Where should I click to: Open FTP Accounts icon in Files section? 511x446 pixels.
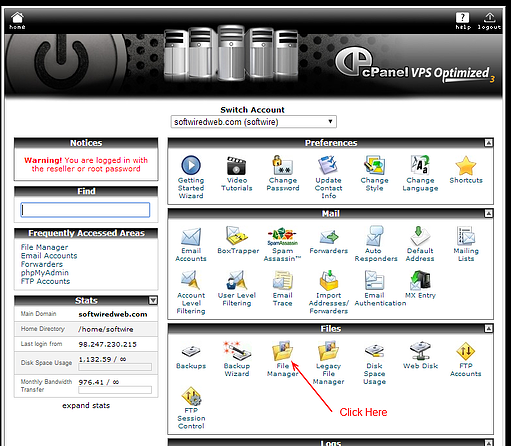point(466,351)
